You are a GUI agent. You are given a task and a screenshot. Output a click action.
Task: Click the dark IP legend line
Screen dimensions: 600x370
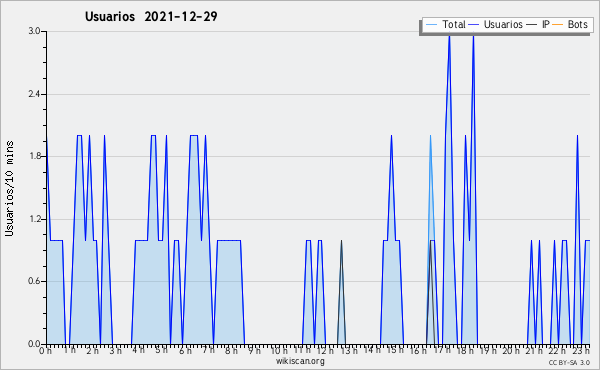(x=532, y=25)
